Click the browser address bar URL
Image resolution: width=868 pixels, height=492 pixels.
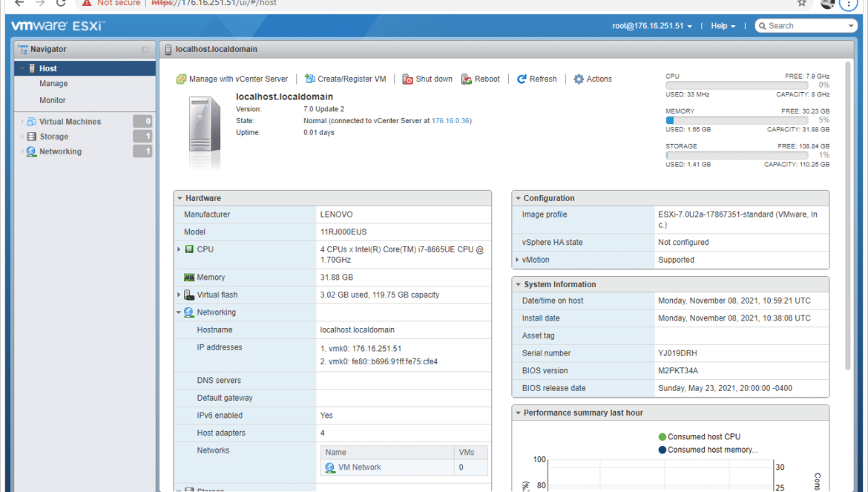tap(214, 3)
